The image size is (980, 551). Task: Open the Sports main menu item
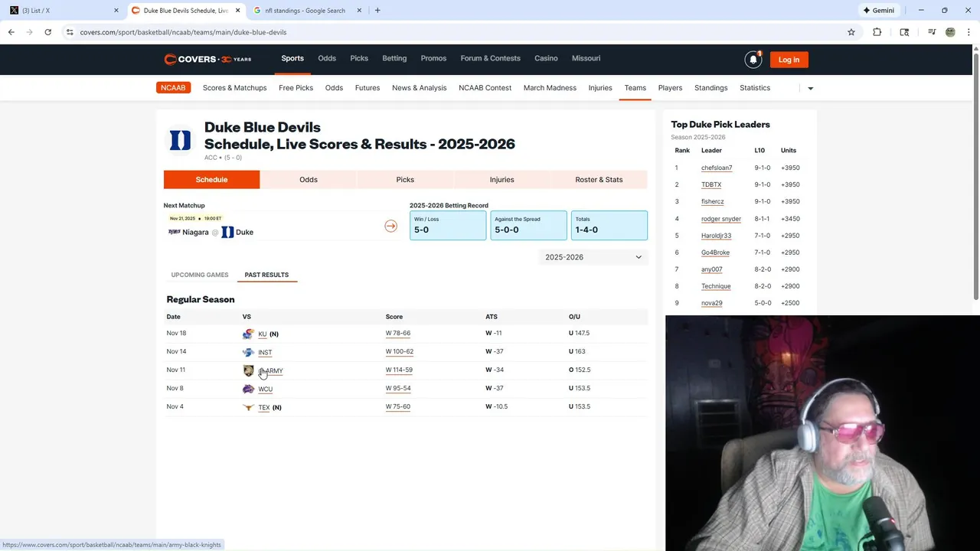[x=292, y=58]
